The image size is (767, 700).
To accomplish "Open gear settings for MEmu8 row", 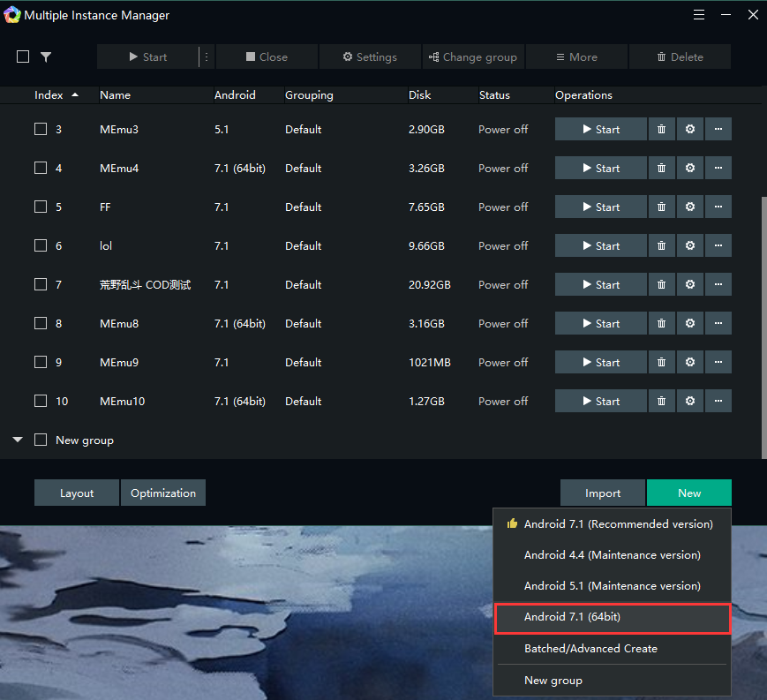I will pos(690,324).
